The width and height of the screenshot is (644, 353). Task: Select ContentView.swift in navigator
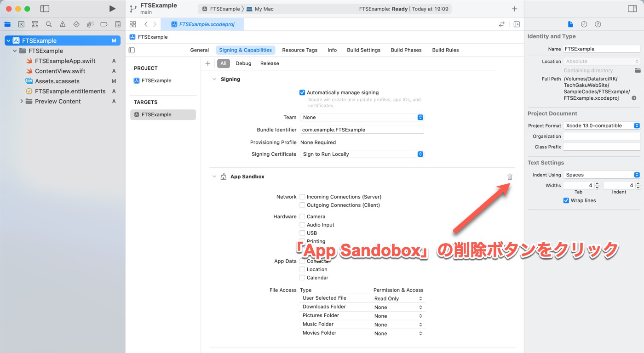60,71
